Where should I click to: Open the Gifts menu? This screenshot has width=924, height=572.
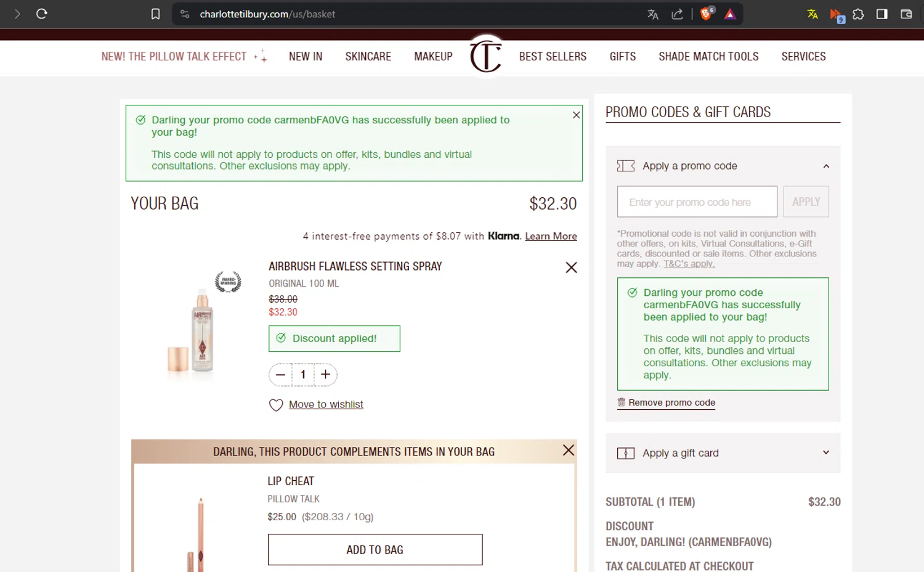pos(623,56)
